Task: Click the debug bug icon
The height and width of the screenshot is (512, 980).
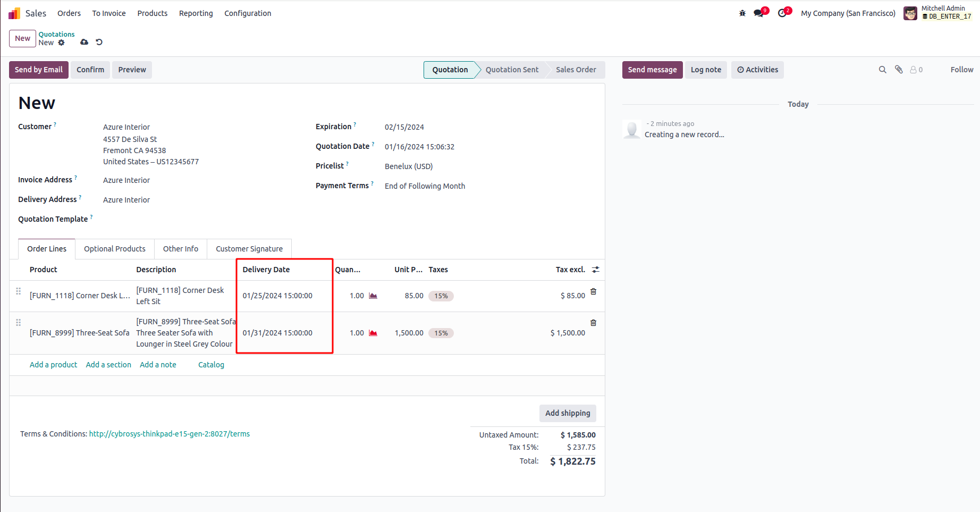Action: coord(742,13)
